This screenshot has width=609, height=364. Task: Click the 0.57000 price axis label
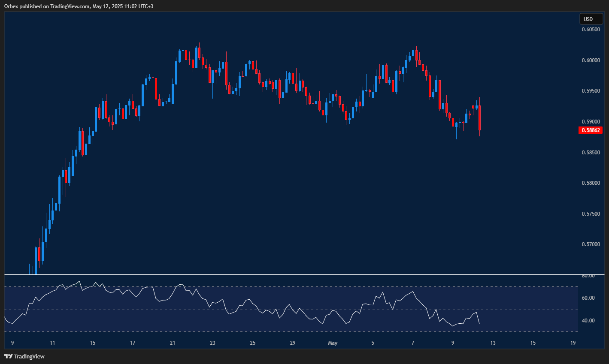pos(591,244)
